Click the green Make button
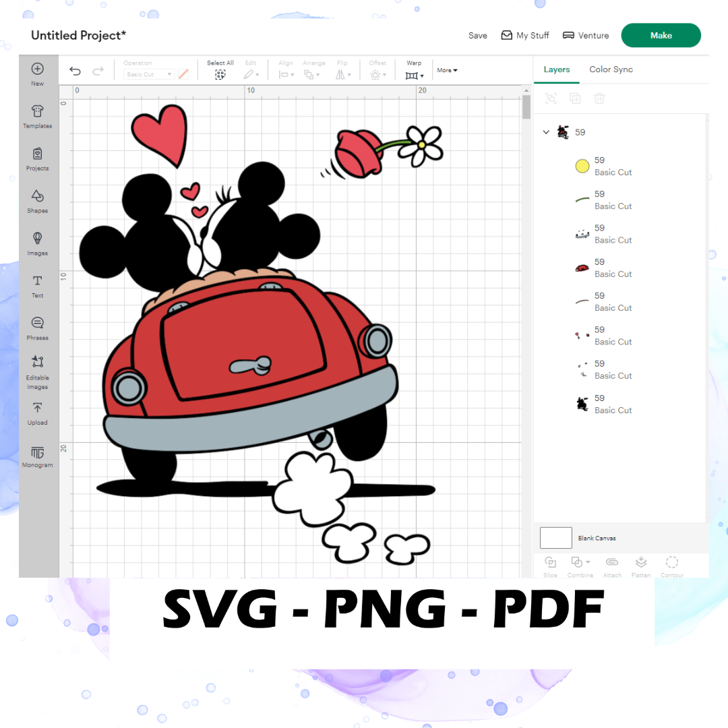This screenshot has width=728, height=728. (x=661, y=36)
